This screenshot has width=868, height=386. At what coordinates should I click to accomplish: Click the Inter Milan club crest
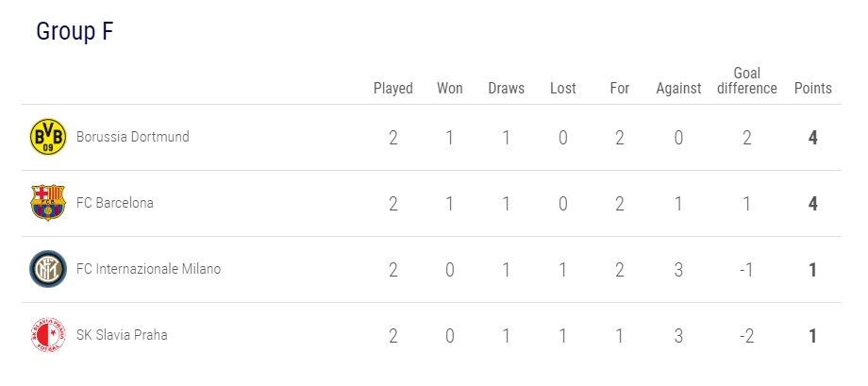[x=48, y=270]
